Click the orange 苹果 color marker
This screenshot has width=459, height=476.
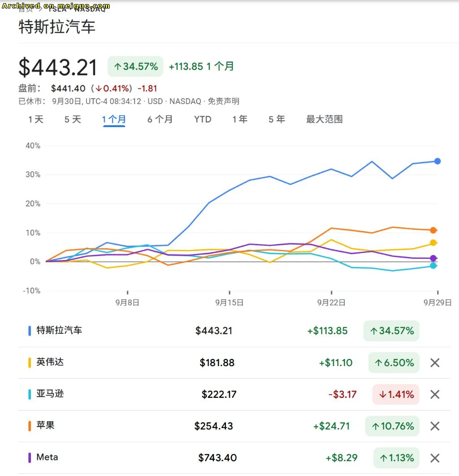(x=30, y=426)
